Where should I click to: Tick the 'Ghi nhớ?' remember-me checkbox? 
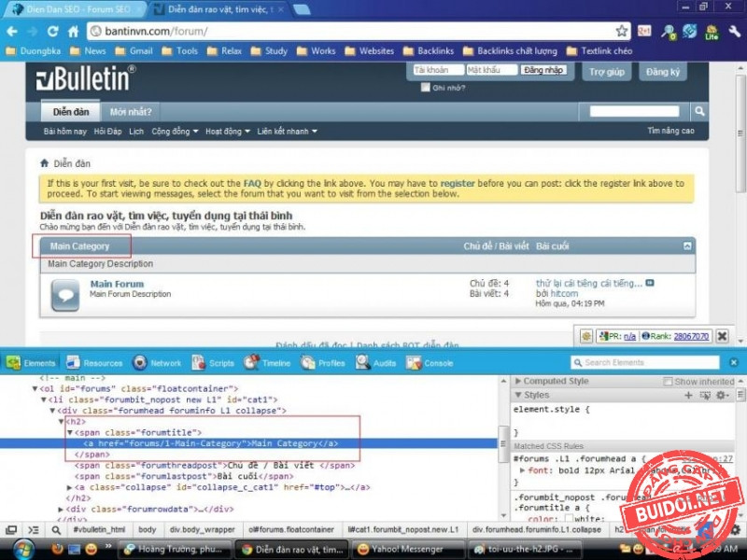(x=425, y=88)
